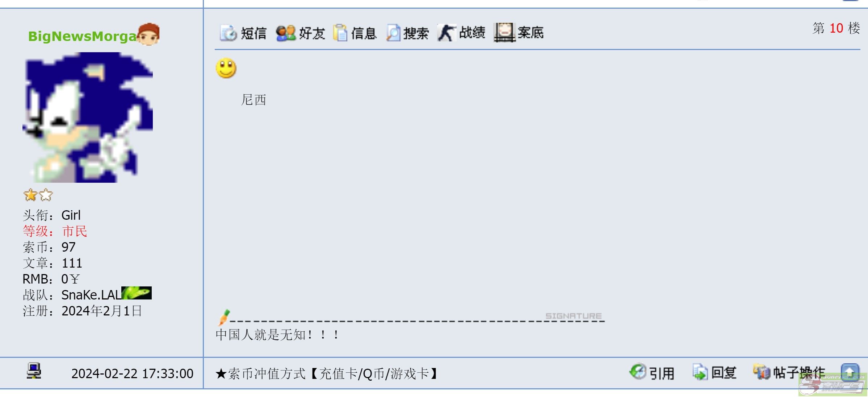Screen dimensions: 868x397
Task: Open BigNewsMorga username profile link
Action: coord(83,36)
